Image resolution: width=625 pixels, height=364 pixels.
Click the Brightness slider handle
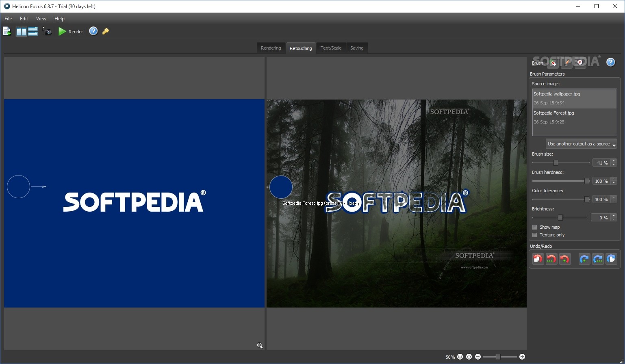tap(560, 217)
